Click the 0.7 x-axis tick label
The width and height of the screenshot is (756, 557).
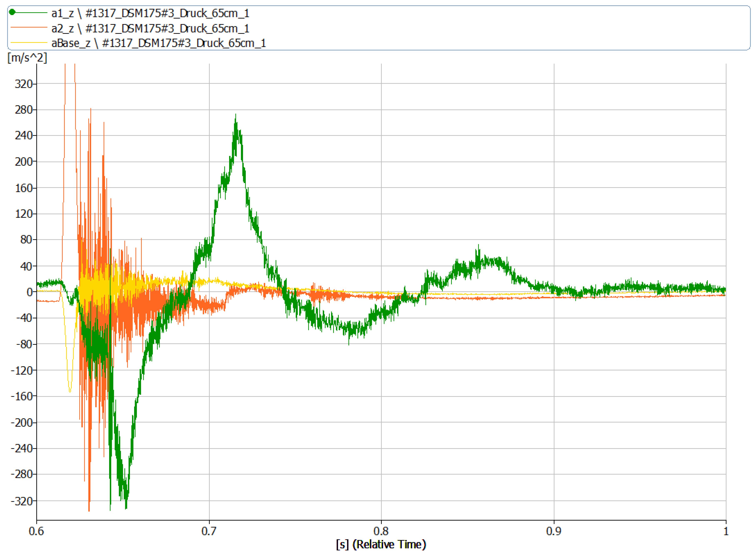point(209,531)
